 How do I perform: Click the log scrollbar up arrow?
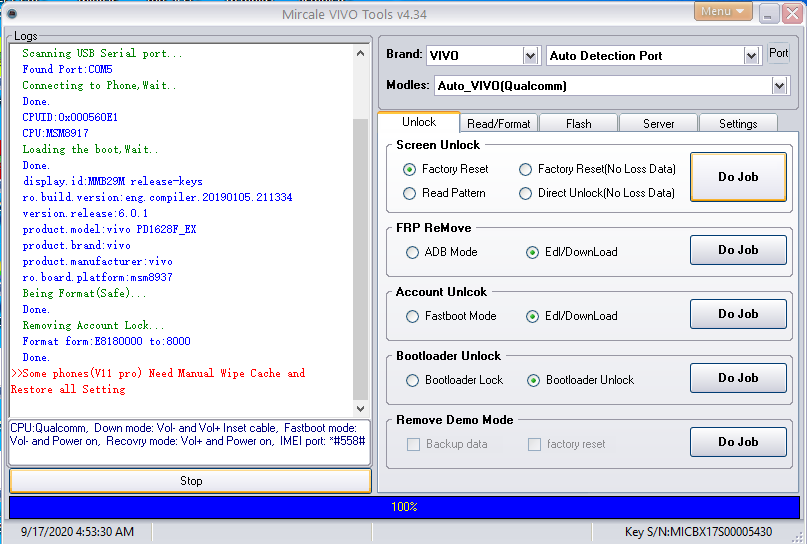pos(360,53)
